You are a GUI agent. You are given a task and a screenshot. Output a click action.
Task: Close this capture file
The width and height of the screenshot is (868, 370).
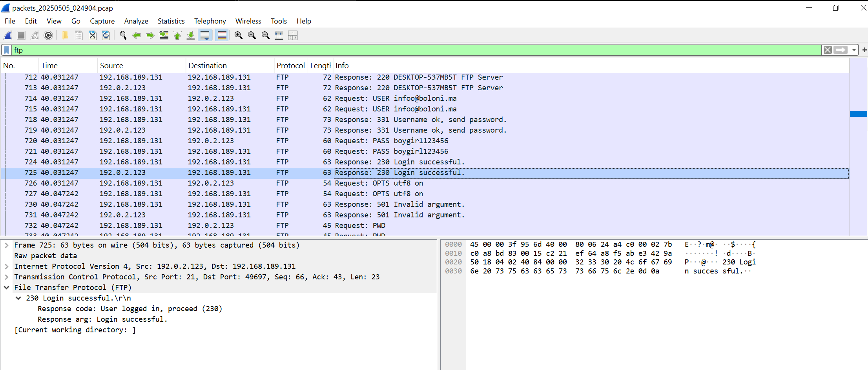[93, 35]
